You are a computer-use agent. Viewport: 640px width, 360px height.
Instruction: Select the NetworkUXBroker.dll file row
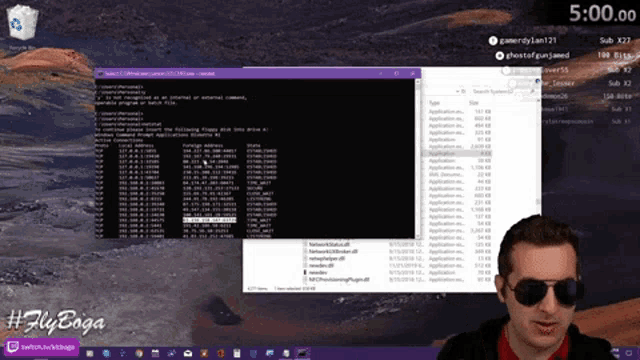[x=398, y=251]
